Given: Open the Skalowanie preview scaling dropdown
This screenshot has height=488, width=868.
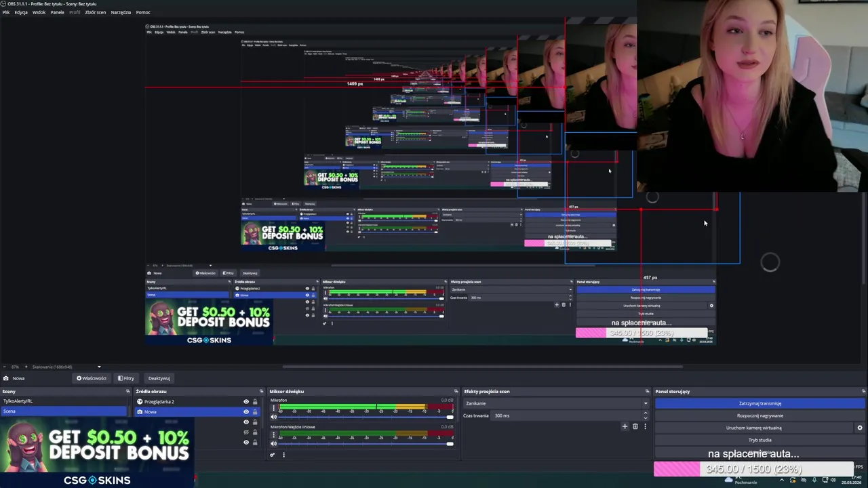Looking at the screenshot, I should click(x=66, y=367).
